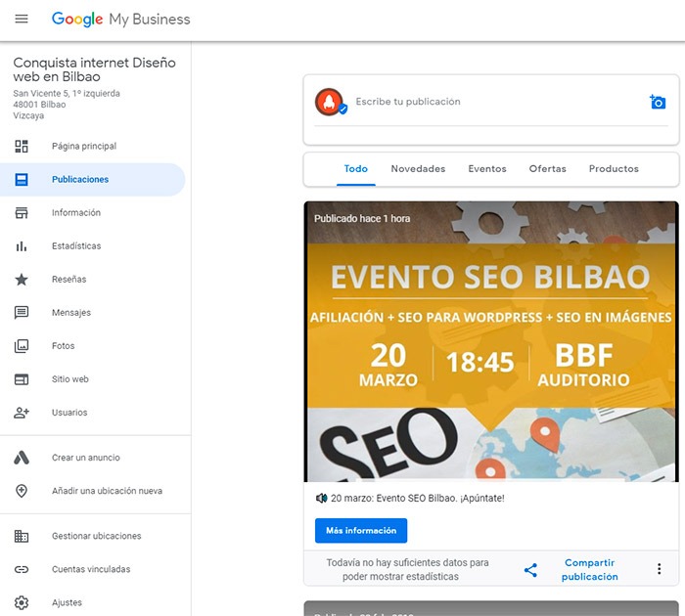Image resolution: width=685 pixels, height=616 pixels.
Task: Switch to the Ofertas tab
Action: coord(547,169)
